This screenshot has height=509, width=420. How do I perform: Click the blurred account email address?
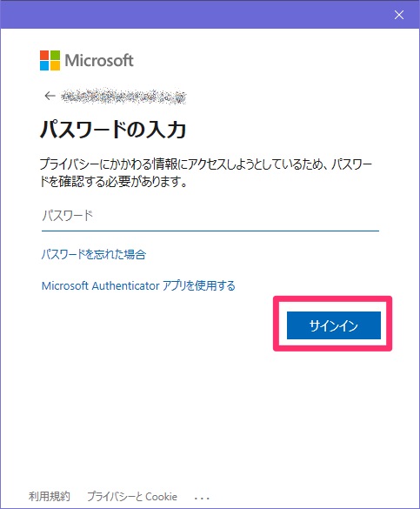coord(123,96)
